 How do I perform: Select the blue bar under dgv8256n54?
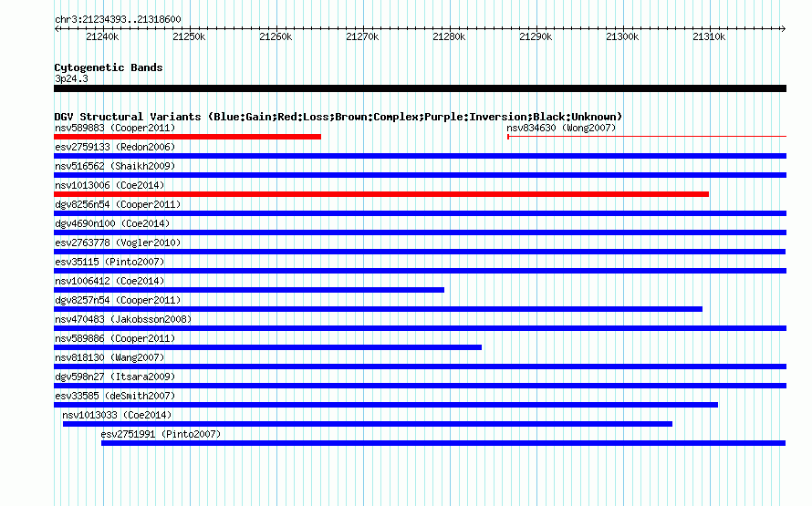click(x=420, y=213)
